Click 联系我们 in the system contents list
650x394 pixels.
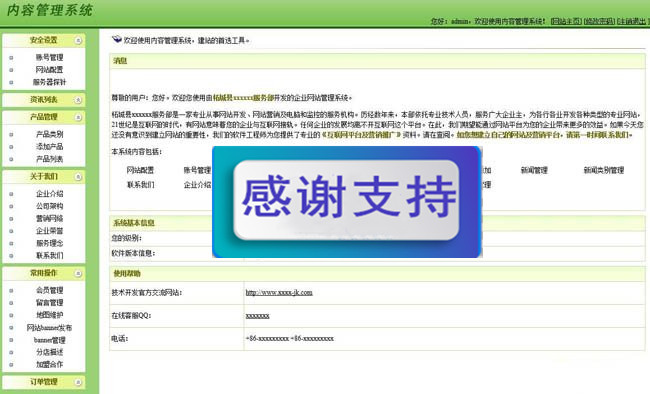(141, 185)
